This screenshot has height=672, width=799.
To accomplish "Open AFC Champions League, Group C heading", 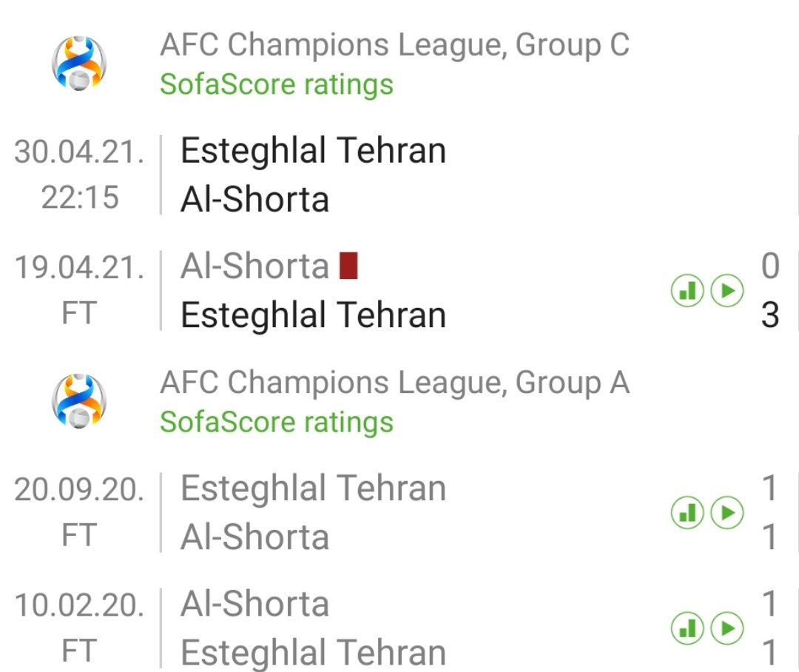I will pos(395,45).
